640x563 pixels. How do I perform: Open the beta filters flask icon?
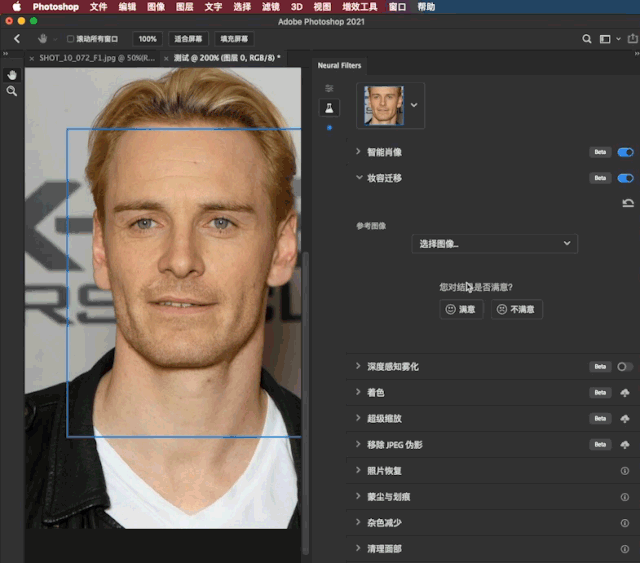pos(329,108)
